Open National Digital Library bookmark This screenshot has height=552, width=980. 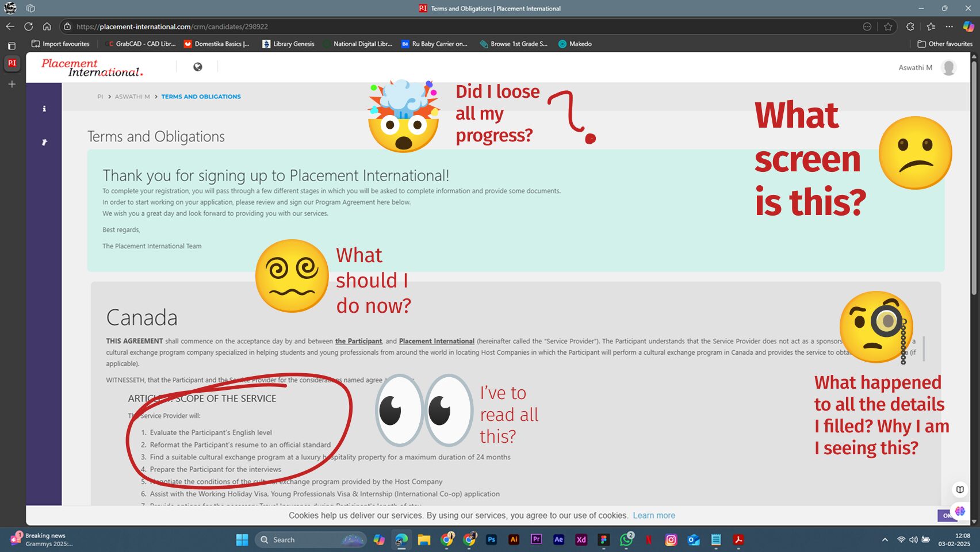coord(357,44)
